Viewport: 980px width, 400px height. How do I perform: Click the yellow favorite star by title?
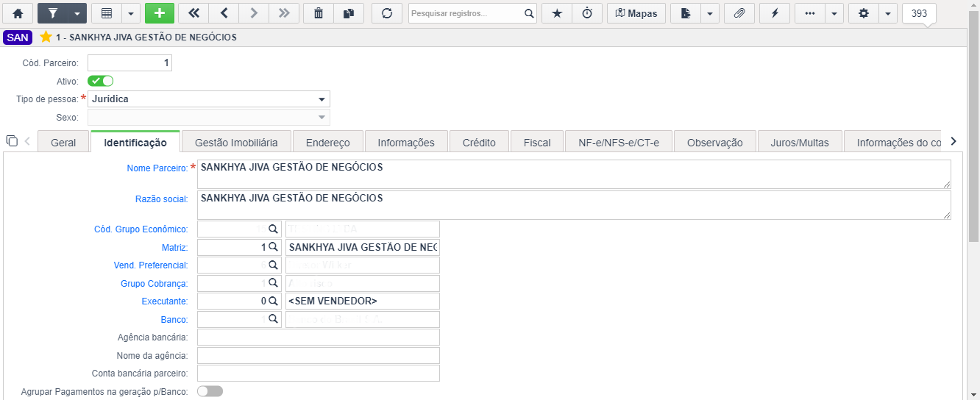tap(46, 37)
